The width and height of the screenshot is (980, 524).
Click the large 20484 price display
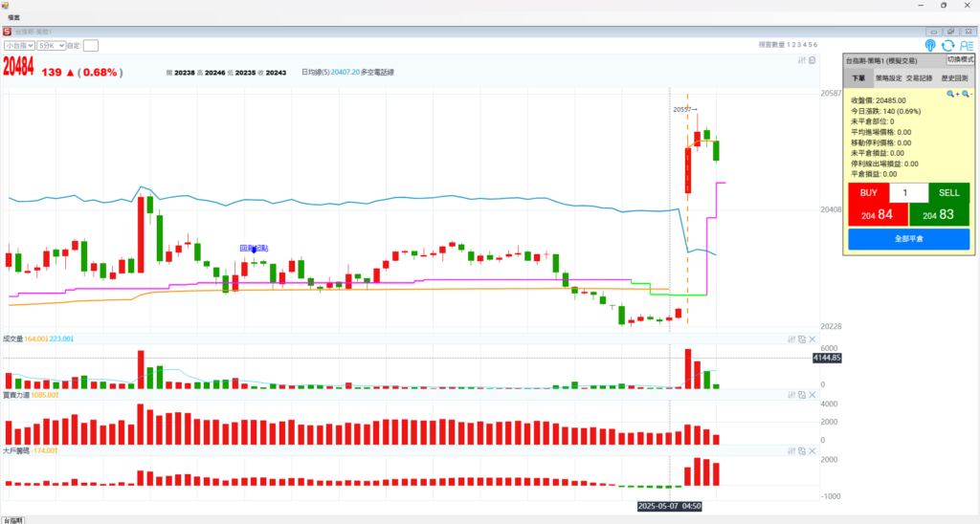(19, 67)
